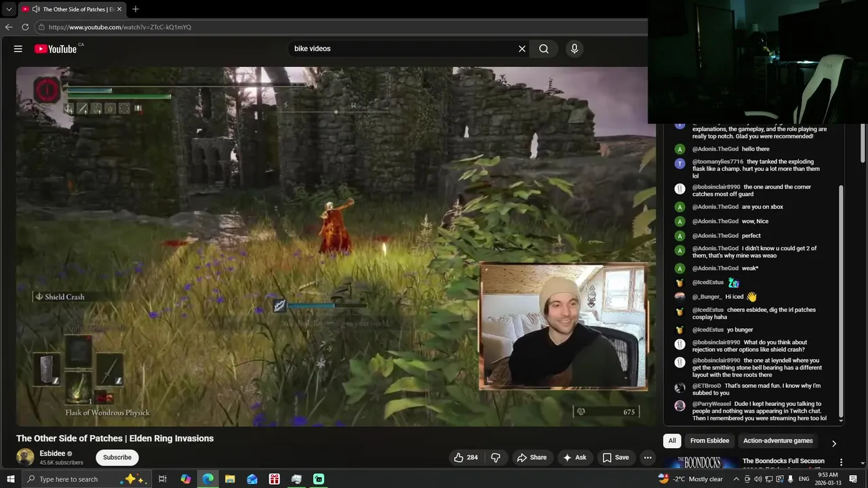This screenshot has width=868, height=488.
Task: Go back with the browser back arrow
Action: pos(9,27)
